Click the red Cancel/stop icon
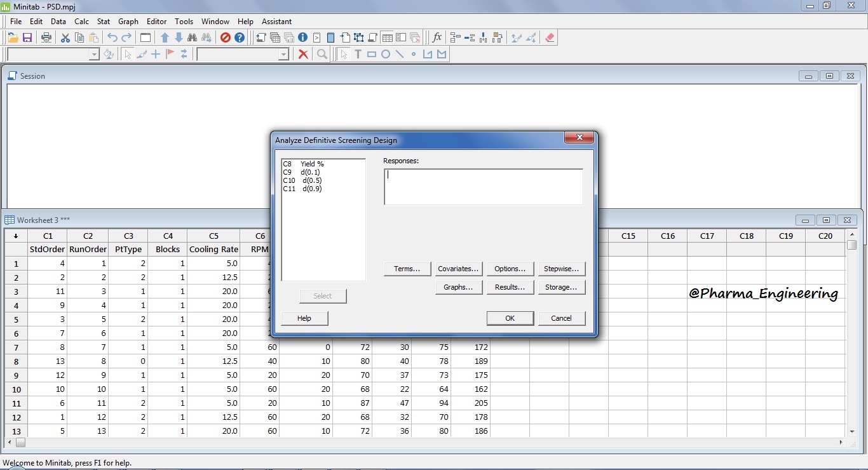 [225, 37]
